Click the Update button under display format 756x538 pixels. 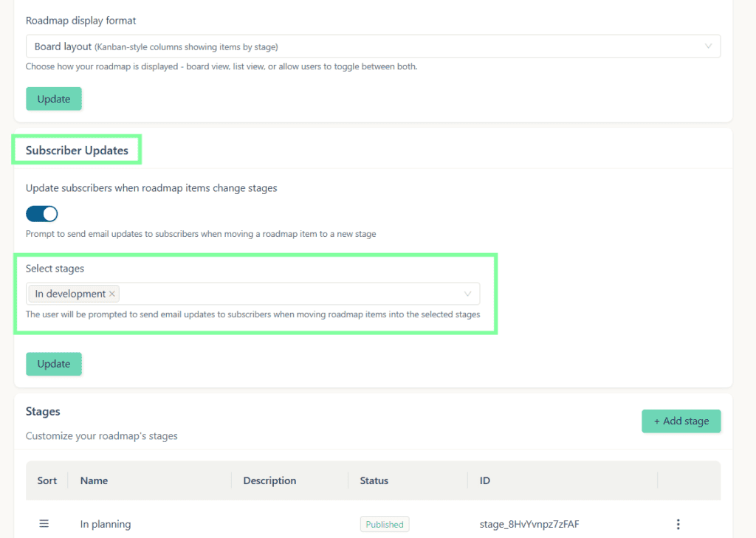54,99
